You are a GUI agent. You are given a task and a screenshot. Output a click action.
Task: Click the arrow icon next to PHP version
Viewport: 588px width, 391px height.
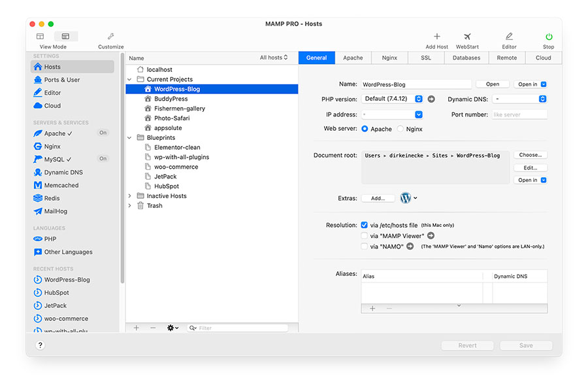pyautogui.click(x=431, y=99)
